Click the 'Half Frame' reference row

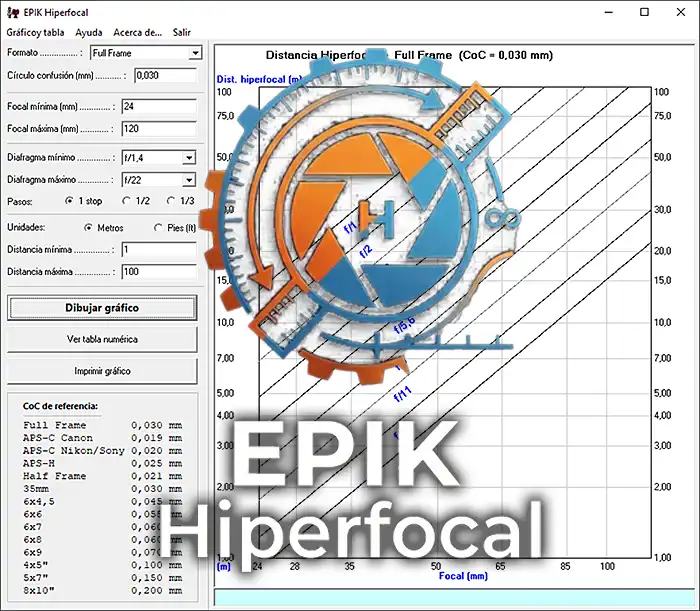pos(103,476)
